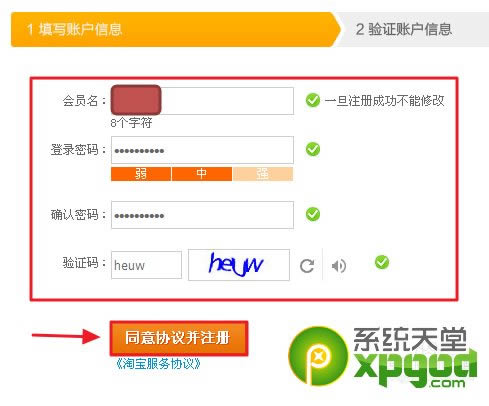Click 同意协议并注册 button
The image size is (489, 406).
point(179,338)
